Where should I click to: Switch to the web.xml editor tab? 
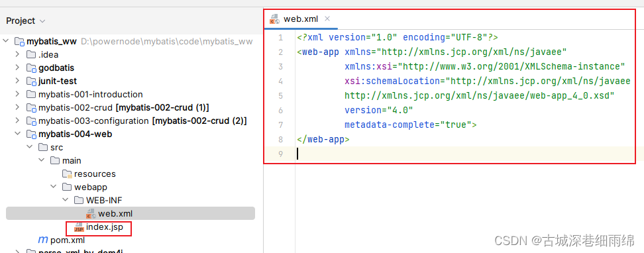pyautogui.click(x=301, y=19)
